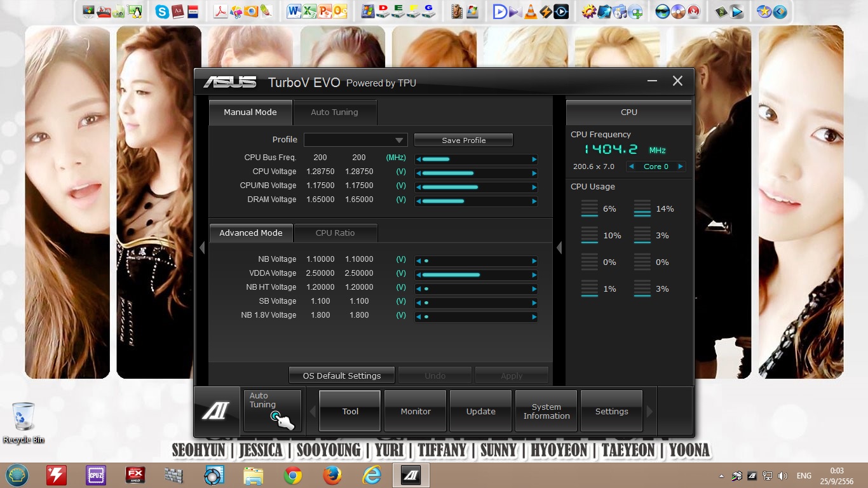The height and width of the screenshot is (488, 868).
Task: Open Skype from the top dock
Action: 163,11
